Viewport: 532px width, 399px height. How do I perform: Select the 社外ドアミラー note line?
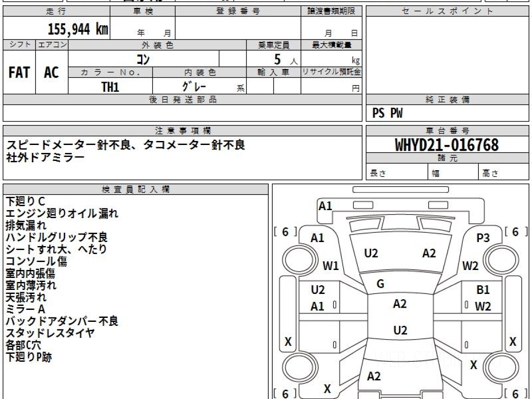45,156
